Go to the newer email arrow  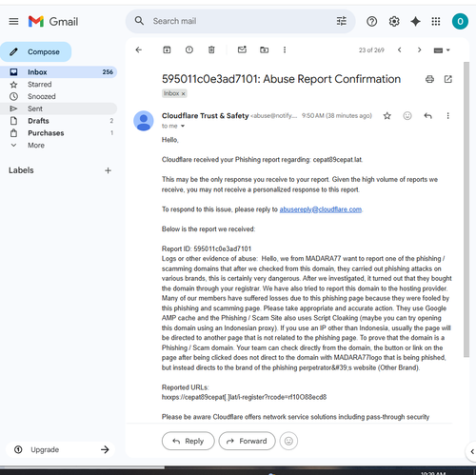click(x=400, y=49)
